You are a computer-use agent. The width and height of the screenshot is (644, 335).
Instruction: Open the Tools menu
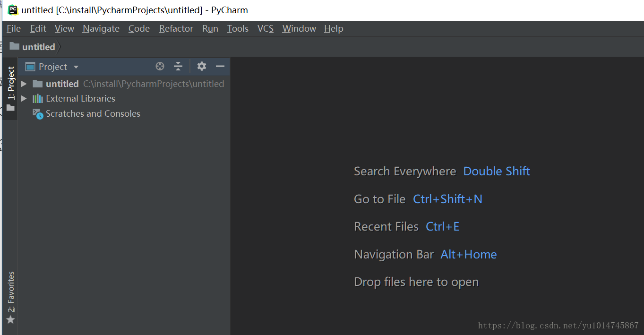tap(238, 28)
